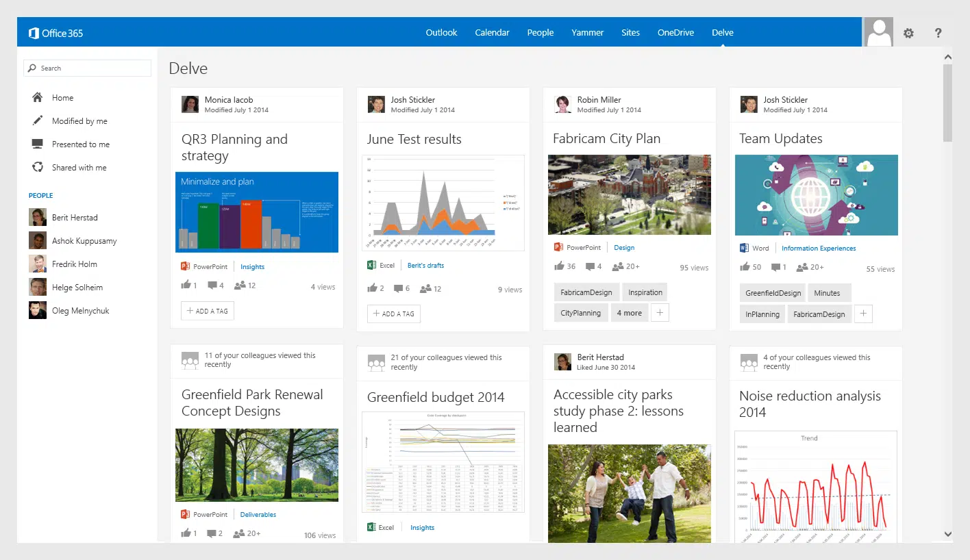Screen dimensions: 970x560
Task: Open comments on Team Updates card
Action: [775, 267]
